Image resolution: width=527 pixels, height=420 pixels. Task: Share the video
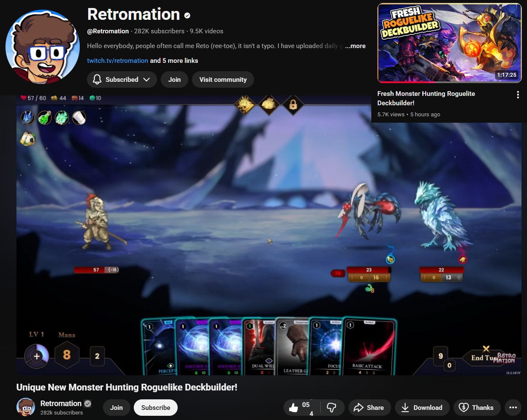tap(369, 408)
